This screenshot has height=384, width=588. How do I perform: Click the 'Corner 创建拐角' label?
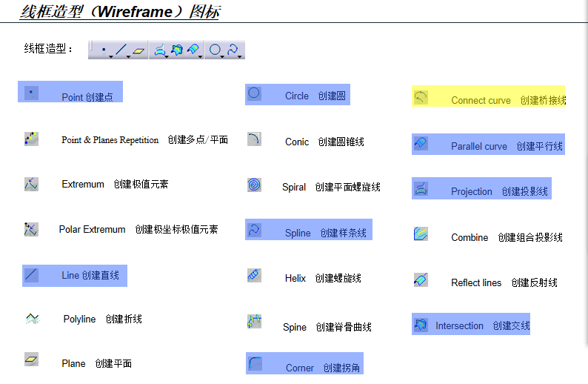pyautogui.click(x=323, y=368)
